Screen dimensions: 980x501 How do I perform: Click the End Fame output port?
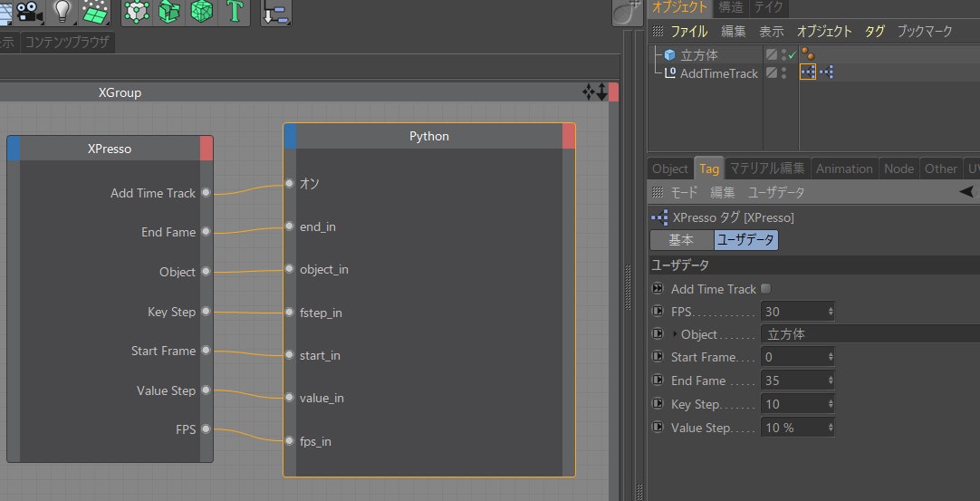tap(206, 232)
